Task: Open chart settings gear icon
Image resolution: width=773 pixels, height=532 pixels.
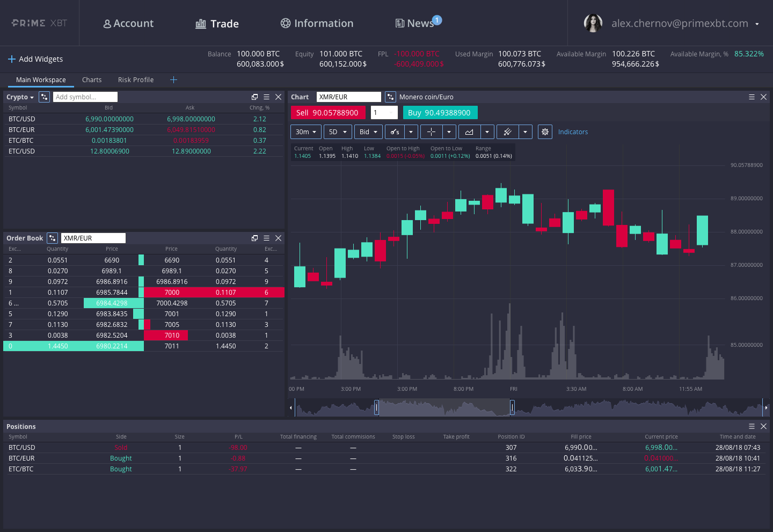Action: click(x=545, y=132)
